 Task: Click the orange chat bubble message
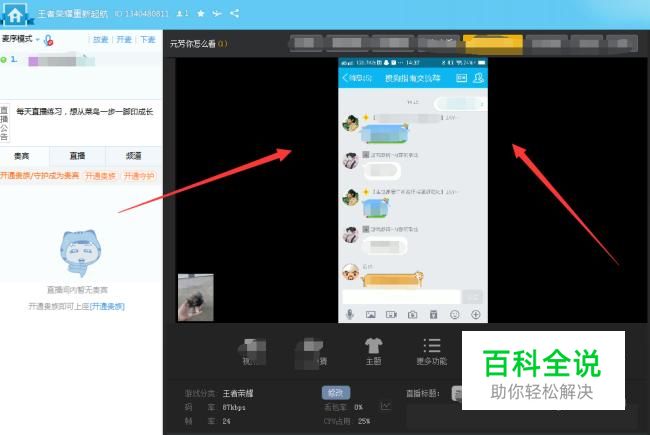coord(393,279)
